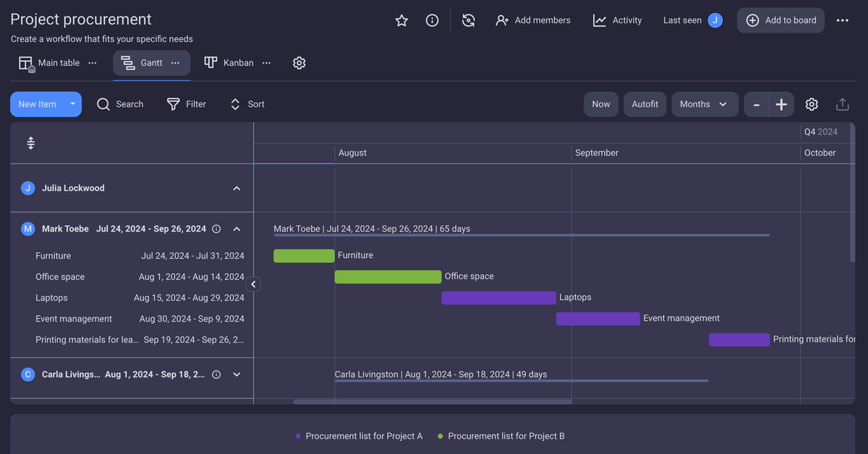Switch to the Main table tab

[49, 63]
